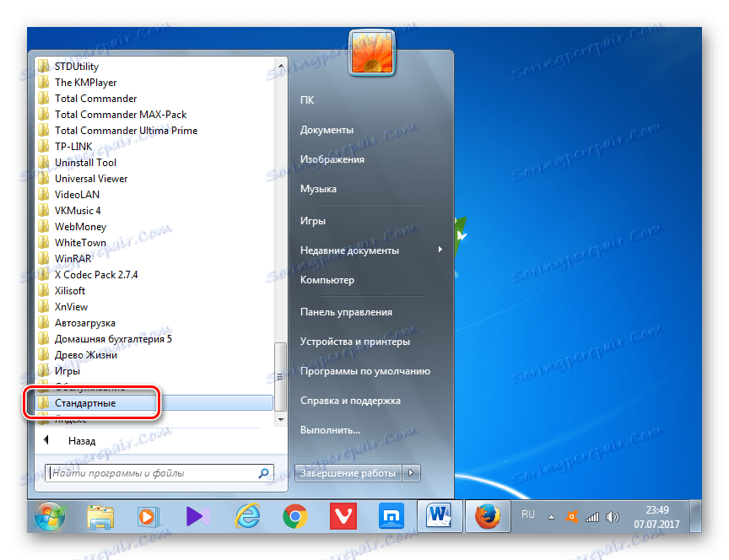Mute sound via the tray speaker icon
729x560 pixels.
tap(612, 516)
